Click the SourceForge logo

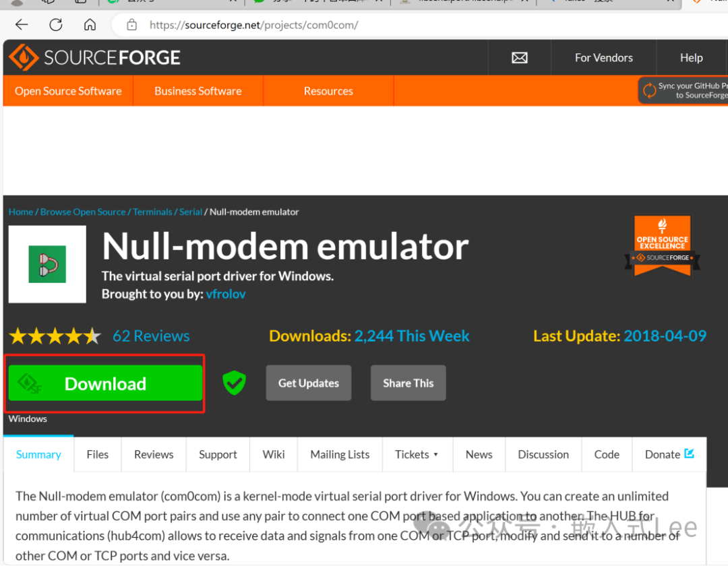(95, 58)
